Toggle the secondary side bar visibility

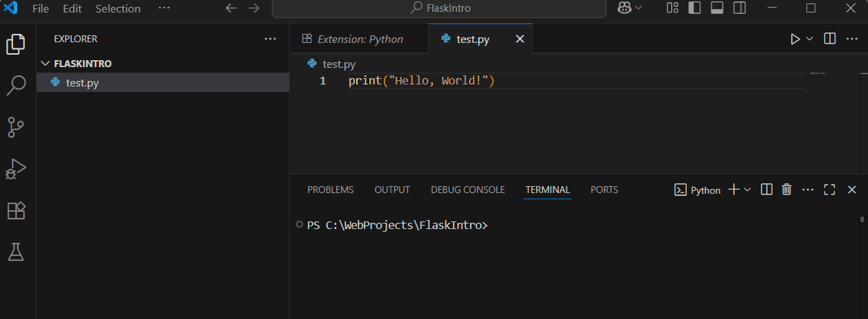(x=739, y=8)
